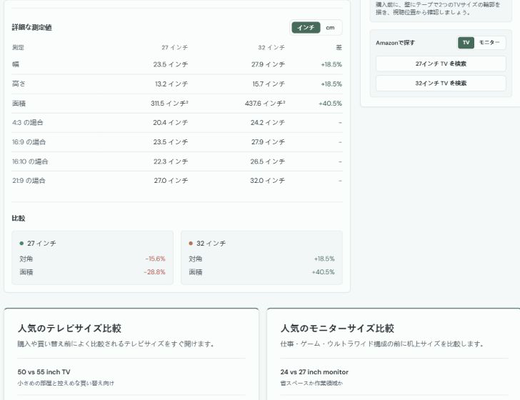The height and width of the screenshot is (400, 520).
Task: Click +18.5% diagonal in 32 インチ card
Action: 324,259
